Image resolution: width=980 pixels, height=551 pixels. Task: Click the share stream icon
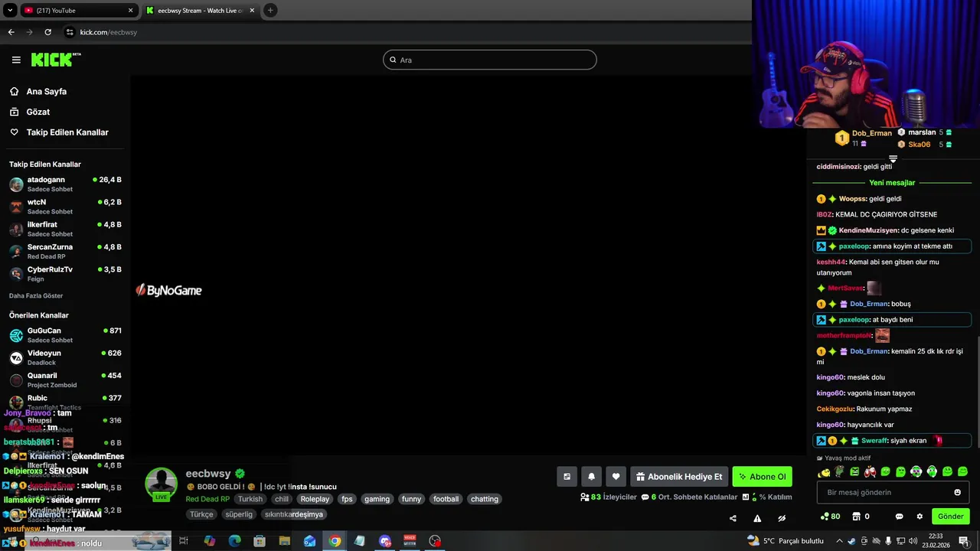(x=733, y=518)
